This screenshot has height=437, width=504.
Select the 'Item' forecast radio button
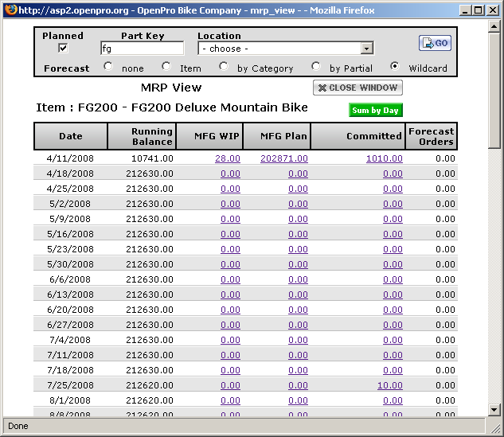(x=166, y=67)
